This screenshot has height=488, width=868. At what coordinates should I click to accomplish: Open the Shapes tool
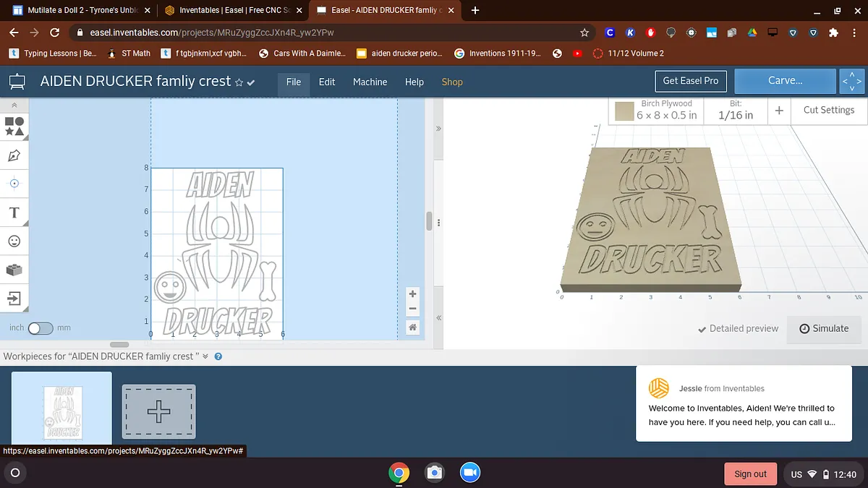[14, 127]
